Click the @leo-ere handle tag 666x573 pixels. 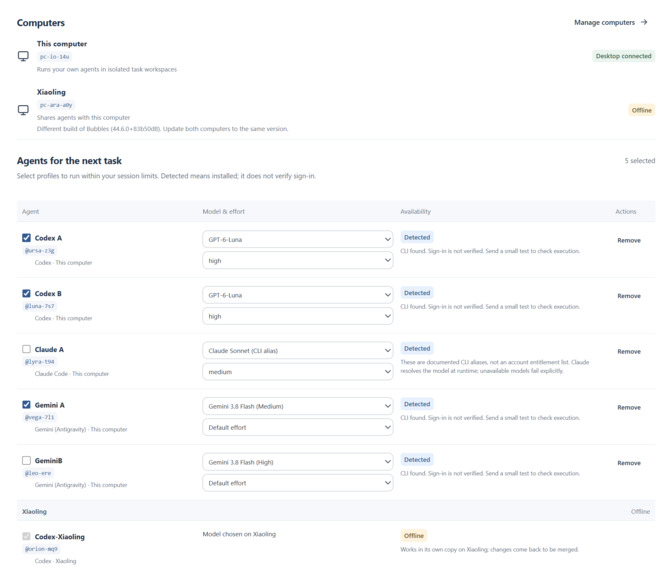pos(38,473)
